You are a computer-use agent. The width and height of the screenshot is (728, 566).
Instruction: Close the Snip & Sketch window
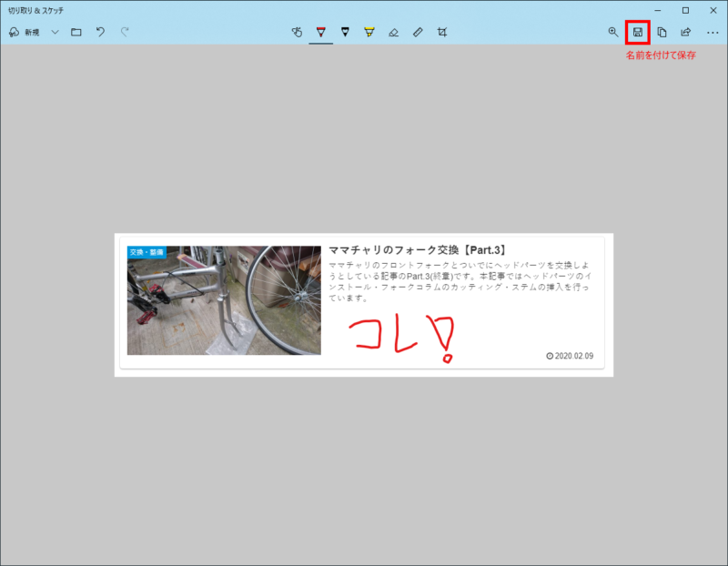click(x=713, y=10)
